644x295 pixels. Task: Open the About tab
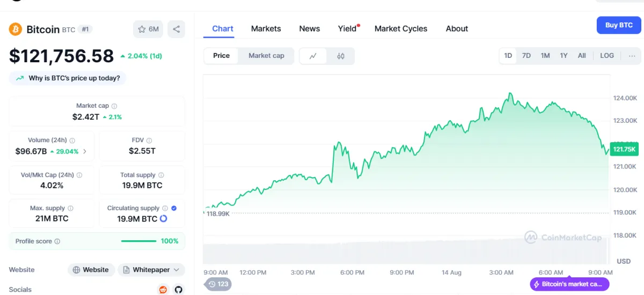[457, 29]
